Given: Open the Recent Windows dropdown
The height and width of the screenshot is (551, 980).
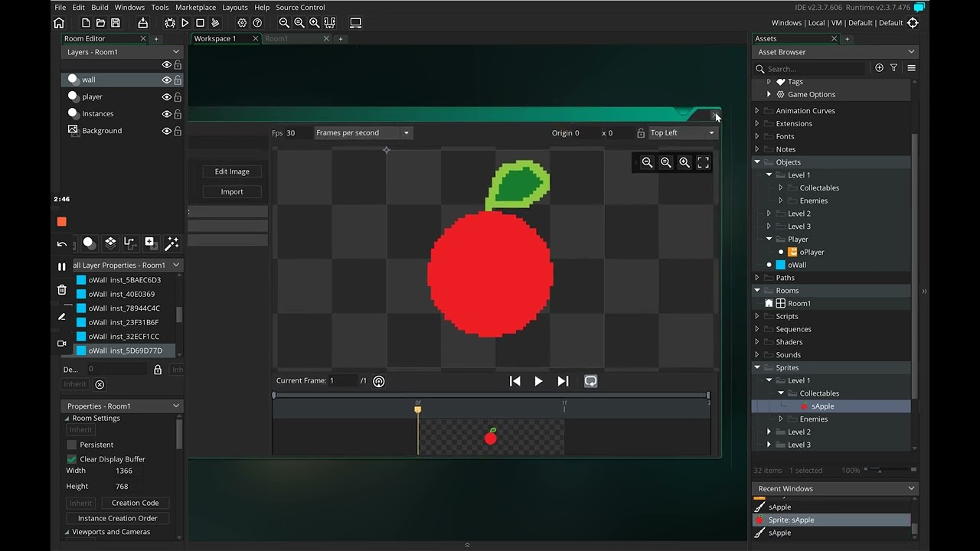Looking at the screenshot, I should [911, 488].
